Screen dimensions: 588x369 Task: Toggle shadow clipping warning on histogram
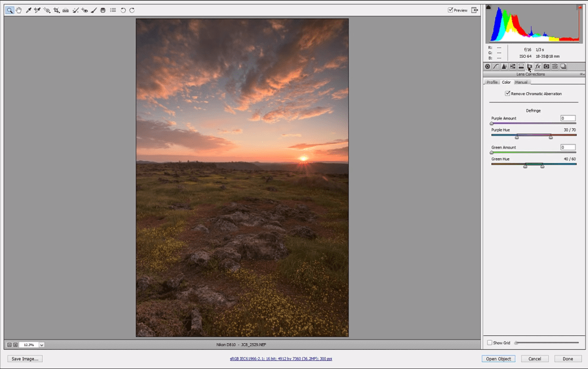point(488,7)
